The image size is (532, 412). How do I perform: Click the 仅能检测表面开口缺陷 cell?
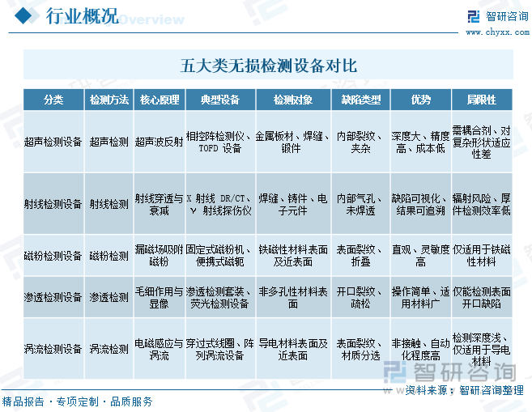coord(482,297)
